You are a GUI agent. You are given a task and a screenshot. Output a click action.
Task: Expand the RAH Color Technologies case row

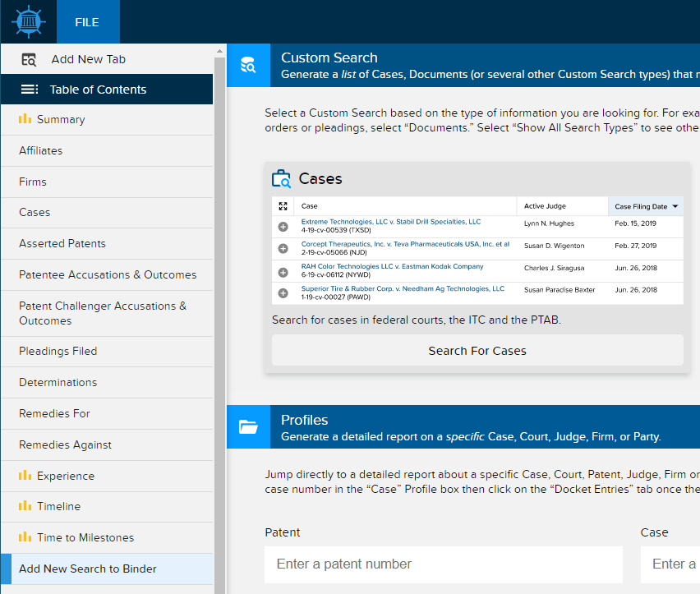283,272
